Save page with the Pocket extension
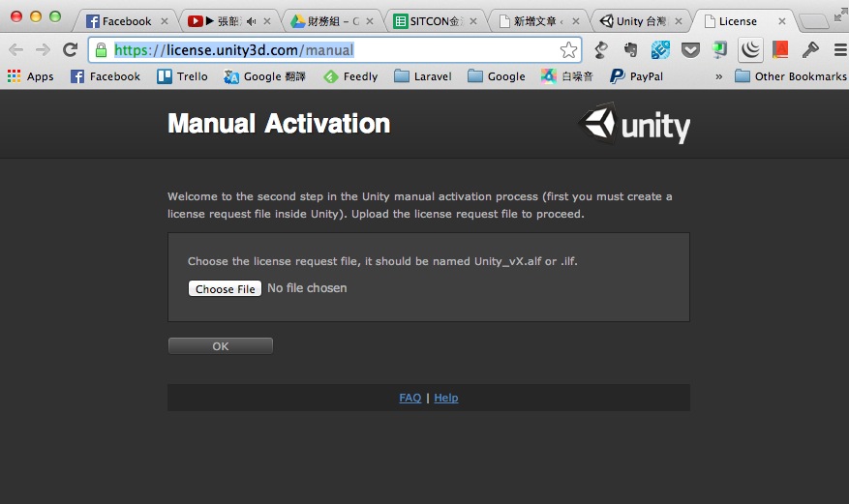 (690, 51)
